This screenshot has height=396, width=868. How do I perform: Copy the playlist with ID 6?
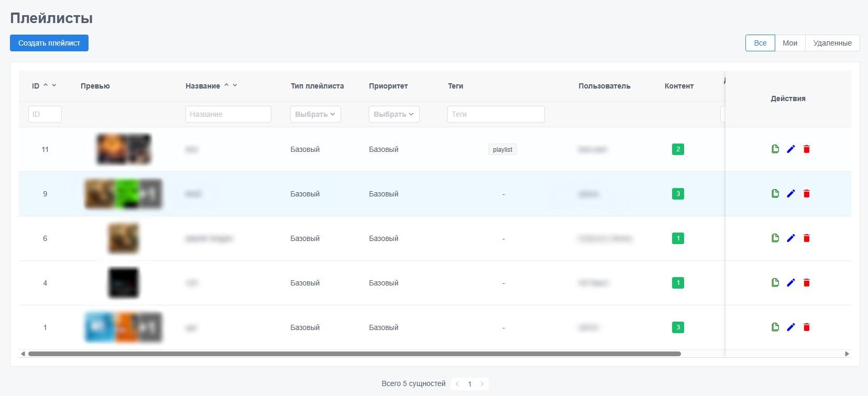point(775,238)
